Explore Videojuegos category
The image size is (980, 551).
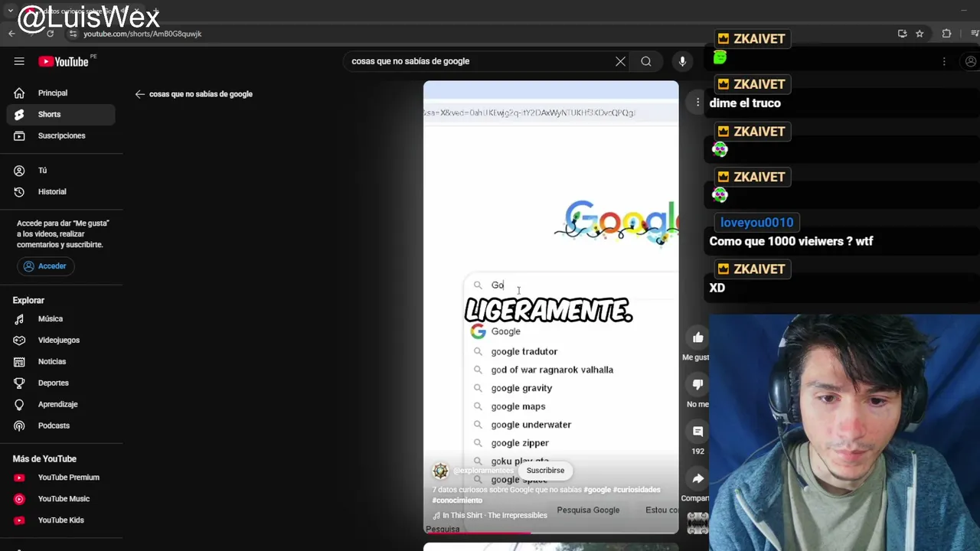(60, 340)
